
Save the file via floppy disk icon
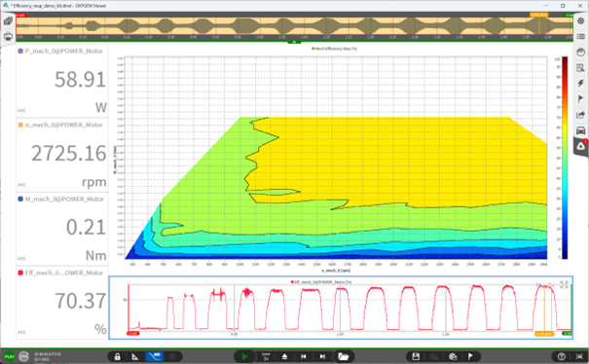(x=416, y=356)
